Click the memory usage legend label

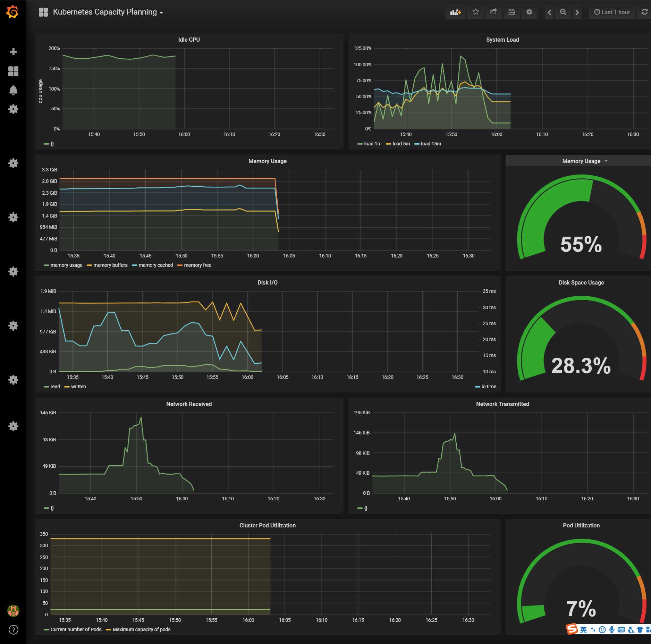coord(66,265)
